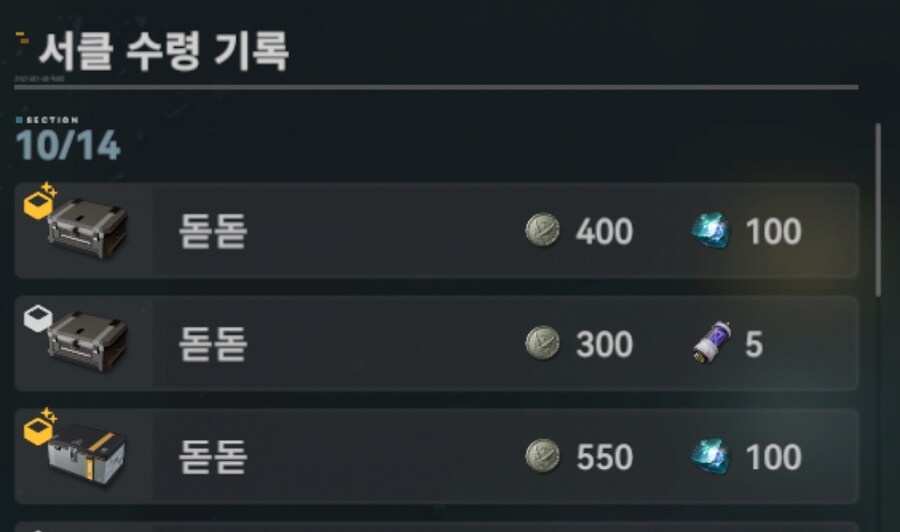Click the coin icon beside 550
This screenshot has height=532, width=900.
pyautogui.click(x=542, y=457)
